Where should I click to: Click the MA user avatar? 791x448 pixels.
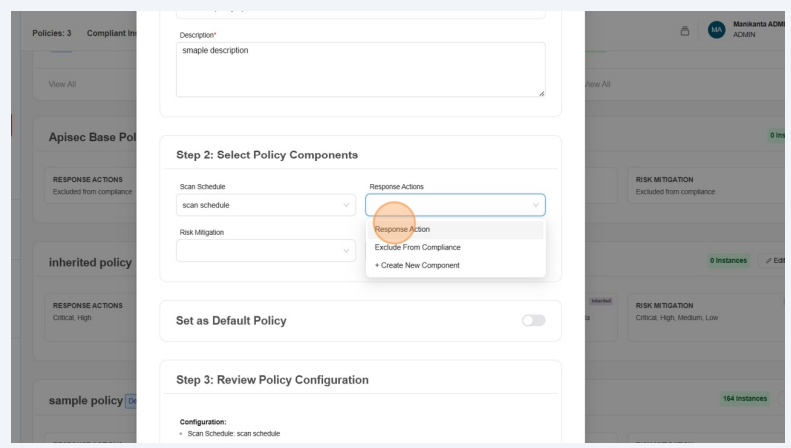point(716,30)
